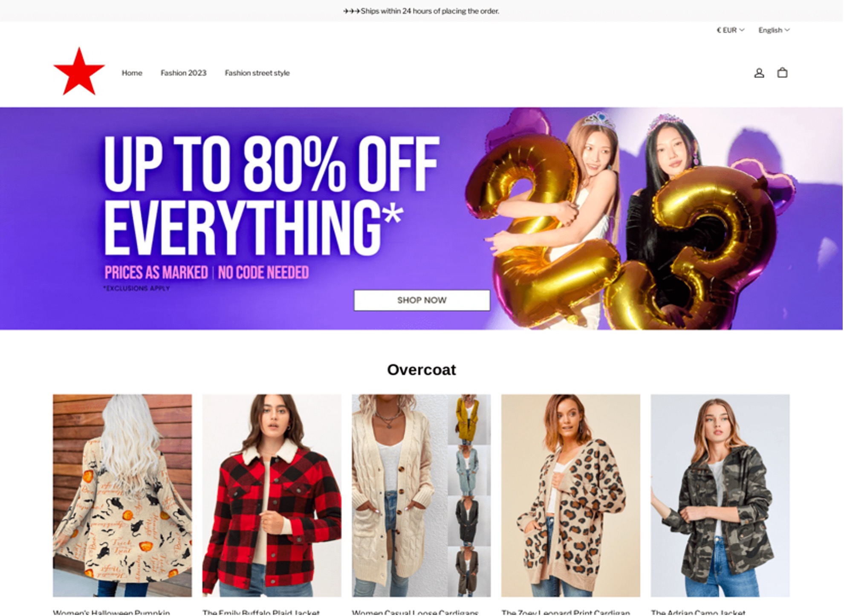Click the Emily Buffalo Plaid Jacket title link
The width and height of the screenshot is (844, 616).
point(261,613)
